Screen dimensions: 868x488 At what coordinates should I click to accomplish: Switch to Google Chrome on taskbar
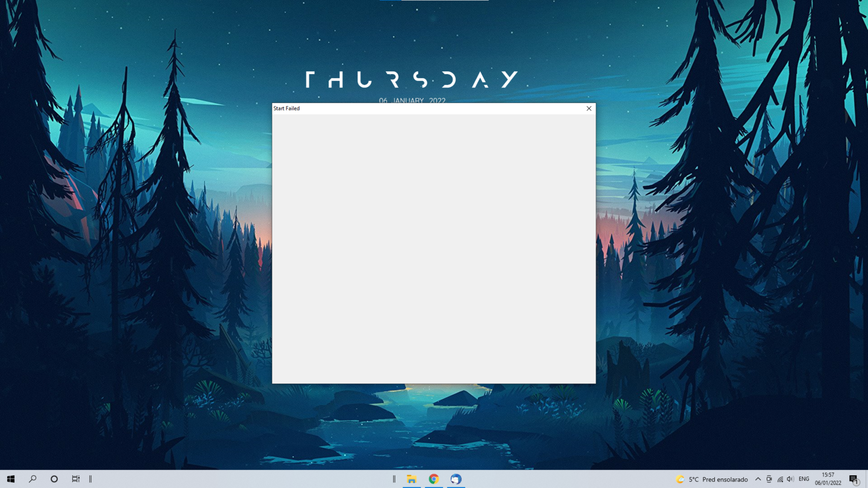click(434, 479)
